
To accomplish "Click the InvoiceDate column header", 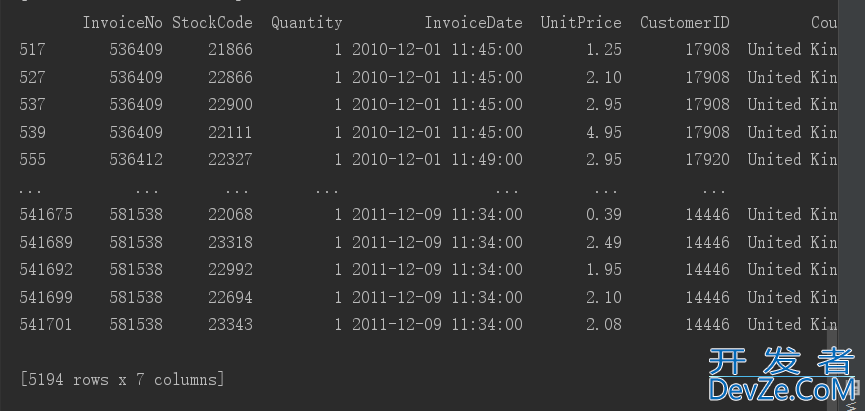I will pyautogui.click(x=473, y=22).
